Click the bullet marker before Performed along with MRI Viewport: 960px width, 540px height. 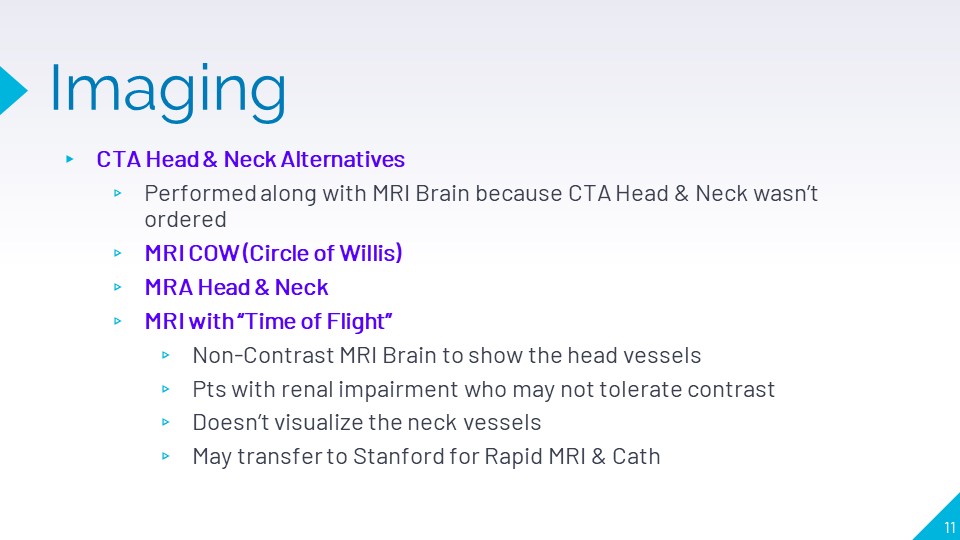[x=118, y=194]
